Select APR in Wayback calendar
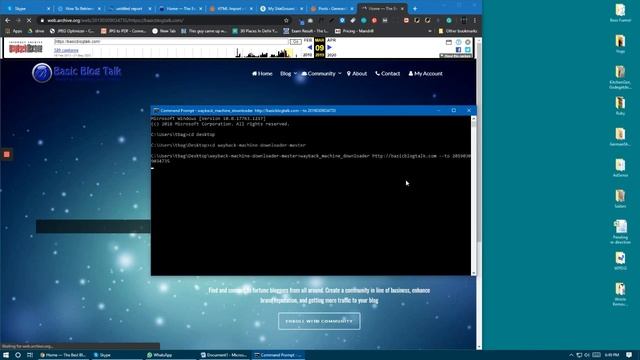640x360 pixels. (331, 40)
